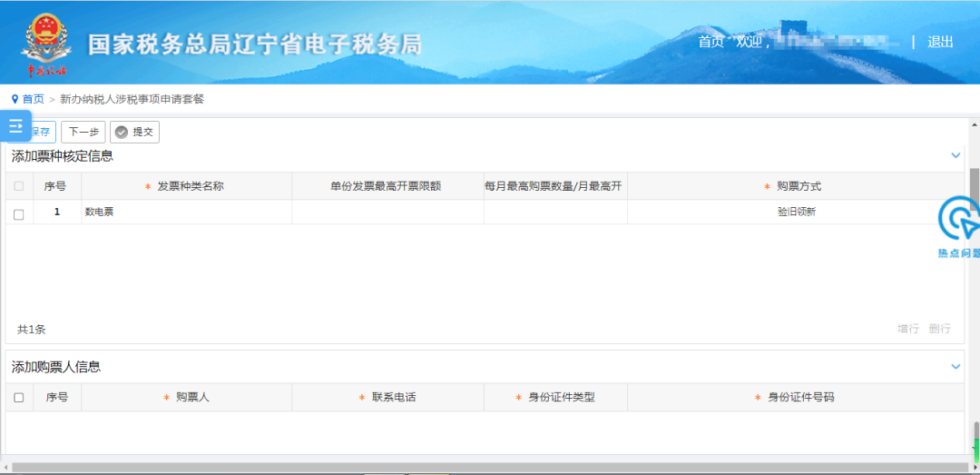Click the tax bureau emblem logo
Viewport: 980px width, 475px height.
[46, 45]
